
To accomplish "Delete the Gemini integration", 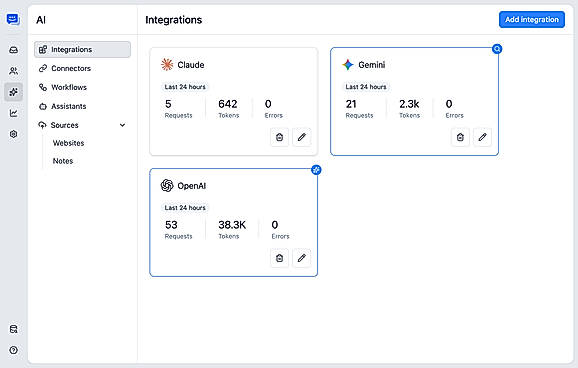I will click(x=460, y=137).
